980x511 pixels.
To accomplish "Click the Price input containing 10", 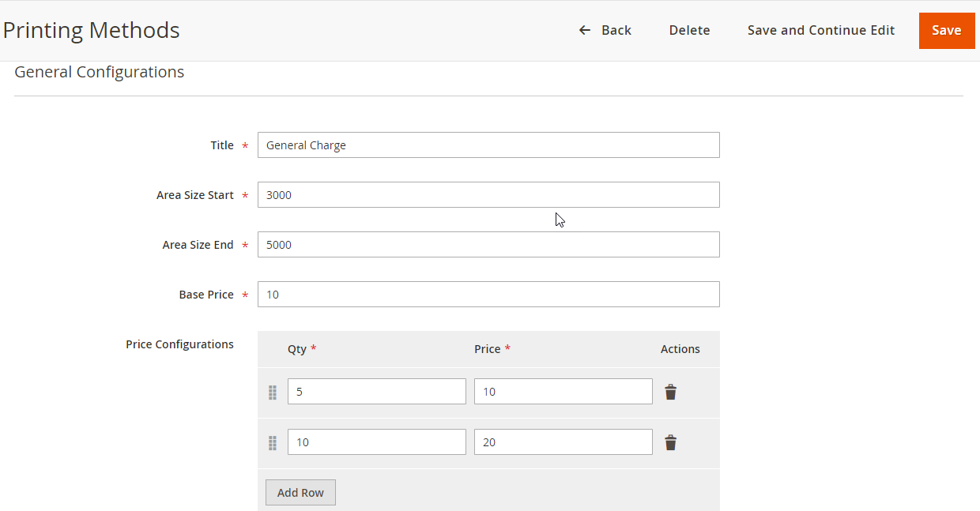I will coord(563,391).
